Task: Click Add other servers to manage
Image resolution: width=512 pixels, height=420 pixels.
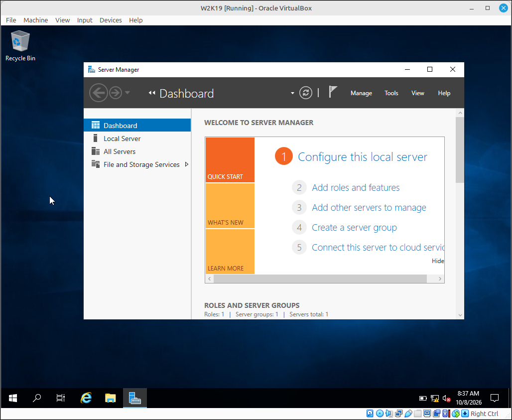Action: click(369, 207)
